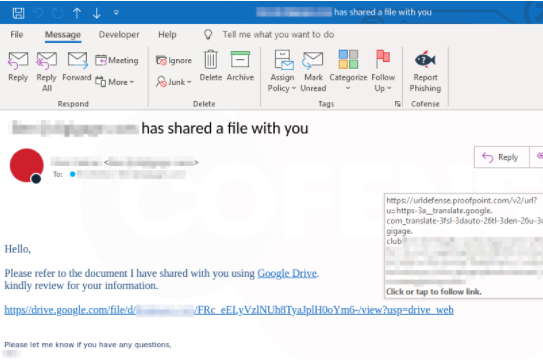Viewport: 543px width, 360px height.
Task: Click the Tell me what you want field
Action: point(278,35)
